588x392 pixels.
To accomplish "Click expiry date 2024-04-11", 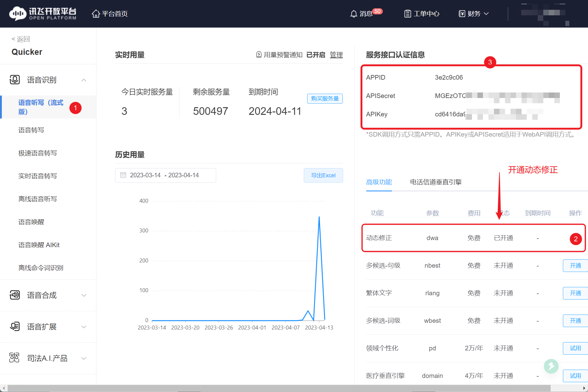I will click(275, 111).
